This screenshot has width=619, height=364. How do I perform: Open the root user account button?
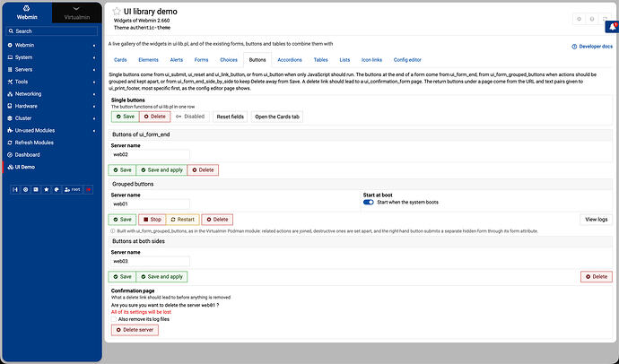(x=73, y=190)
